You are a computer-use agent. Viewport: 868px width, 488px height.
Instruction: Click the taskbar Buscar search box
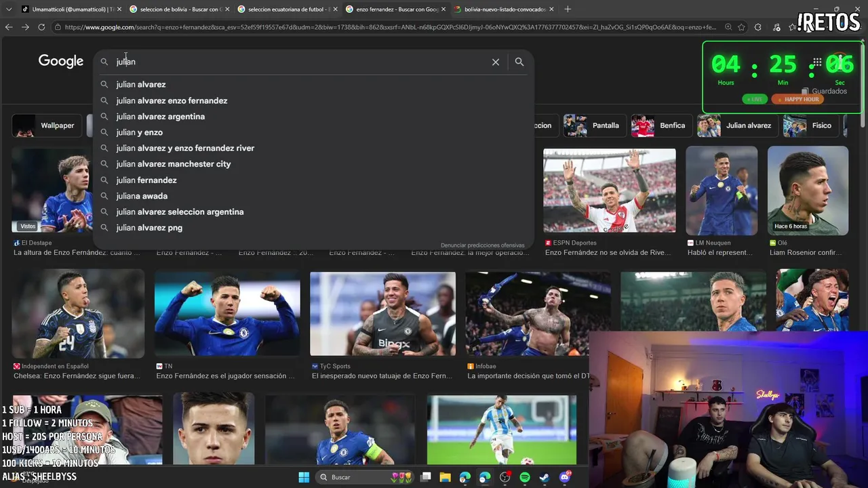365,477
